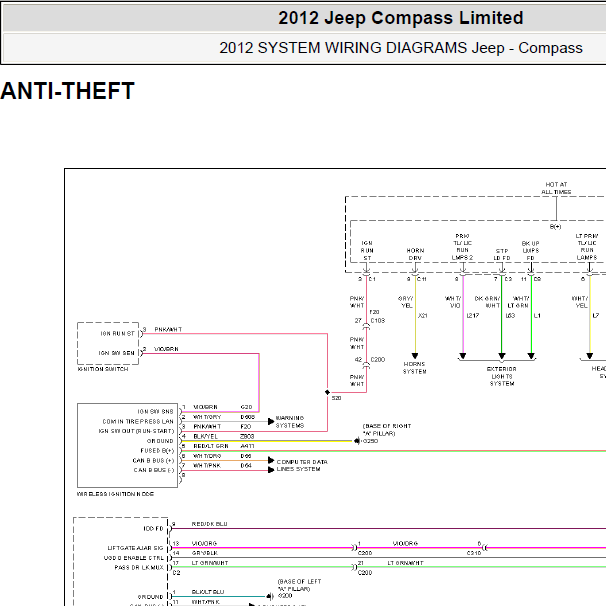Click the "HOT AT ALL TIMES" label
This screenshot has width=606, height=606.
pos(556,188)
